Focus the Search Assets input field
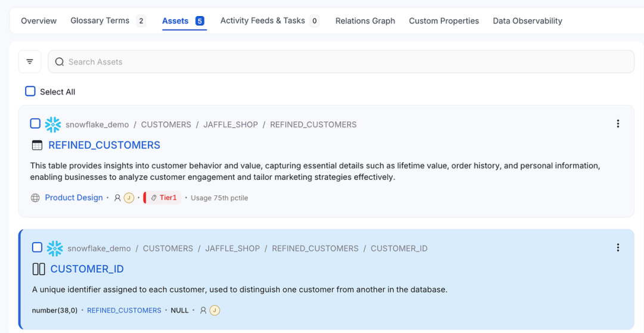Screen dimensions: 644x333 click(x=341, y=62)
